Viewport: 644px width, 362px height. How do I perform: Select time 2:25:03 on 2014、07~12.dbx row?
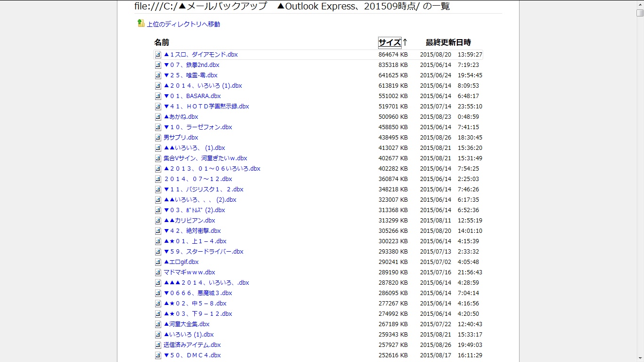[468, 179]
